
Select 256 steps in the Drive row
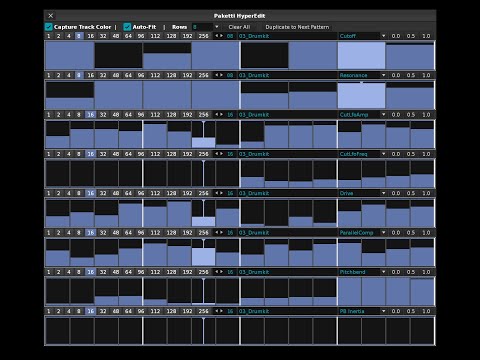[x=203, y=193]
